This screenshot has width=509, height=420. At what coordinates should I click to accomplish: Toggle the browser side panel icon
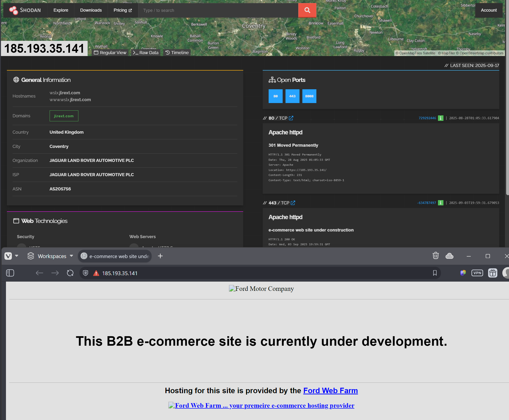coord(10,273)
